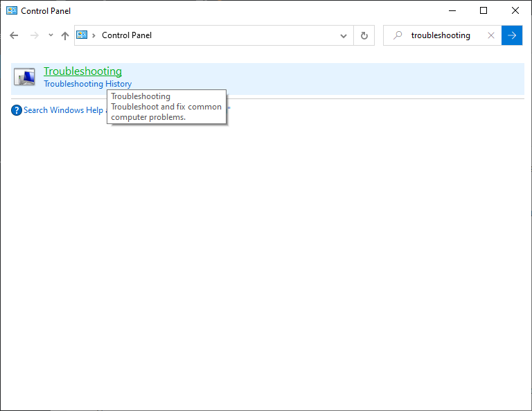The image size is (532, 411).
Task: Go back with the Back arrow
Action: point(14,35)
